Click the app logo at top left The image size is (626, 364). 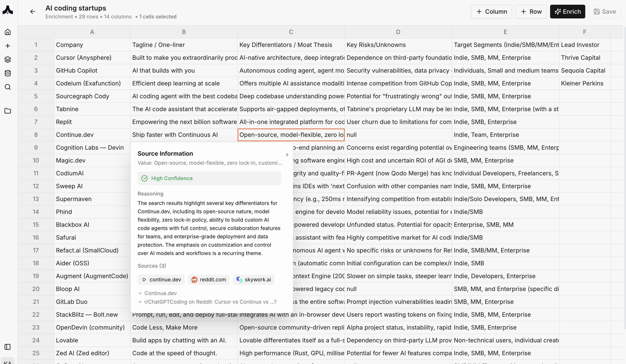(x=8, y=10)
